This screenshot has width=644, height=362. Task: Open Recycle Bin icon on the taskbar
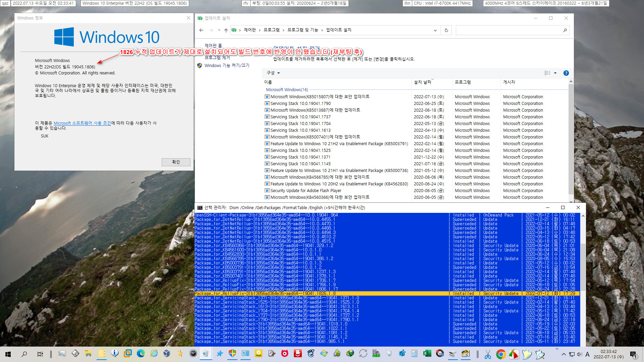point(206,354)
